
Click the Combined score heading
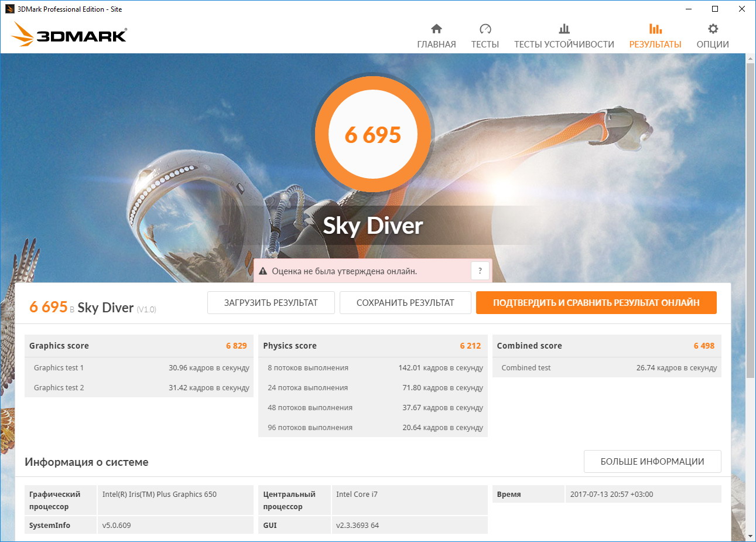tap(529, 346)
